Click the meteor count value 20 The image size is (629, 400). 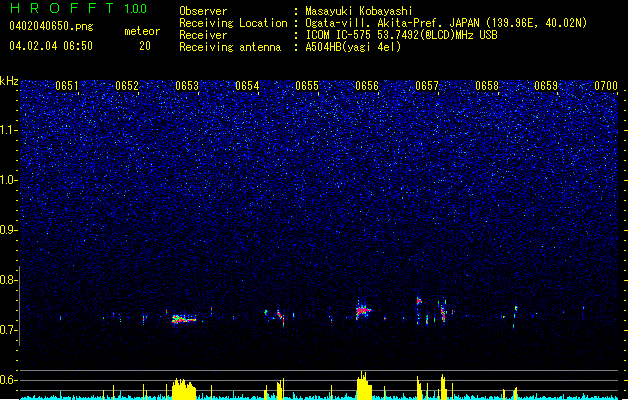pos(145,46)
